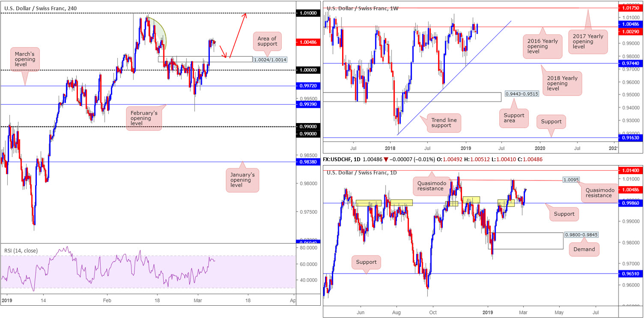Click the '1.0024/1.0014' zone label
Screen dimensions: 644x319
(x=270, y=60)
